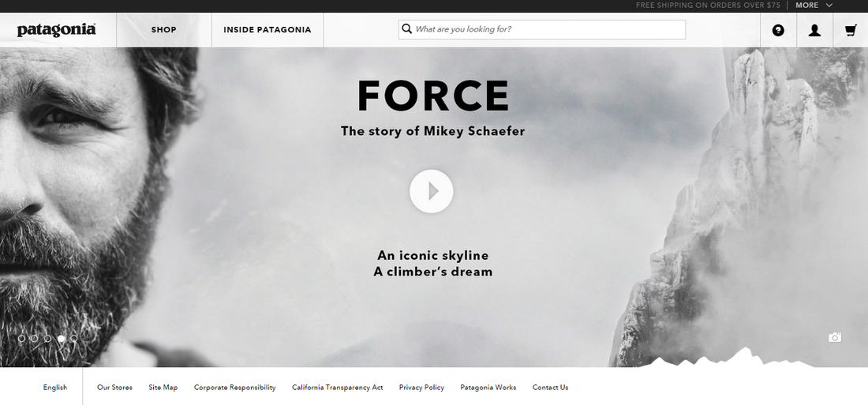Image resolution: width=868 pixels, height=405 pixels.
Task: Focus the 'What are you looking for?' field
Action: (542, 29)
